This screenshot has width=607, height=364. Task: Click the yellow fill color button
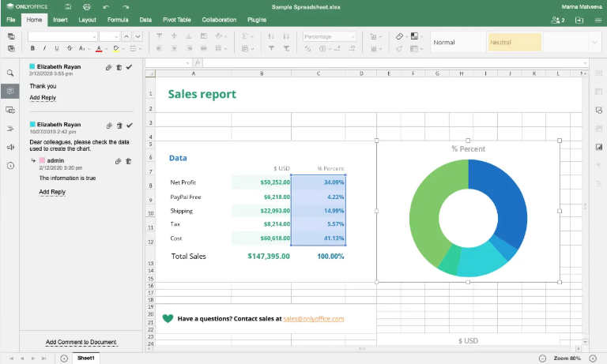(115, 48)
